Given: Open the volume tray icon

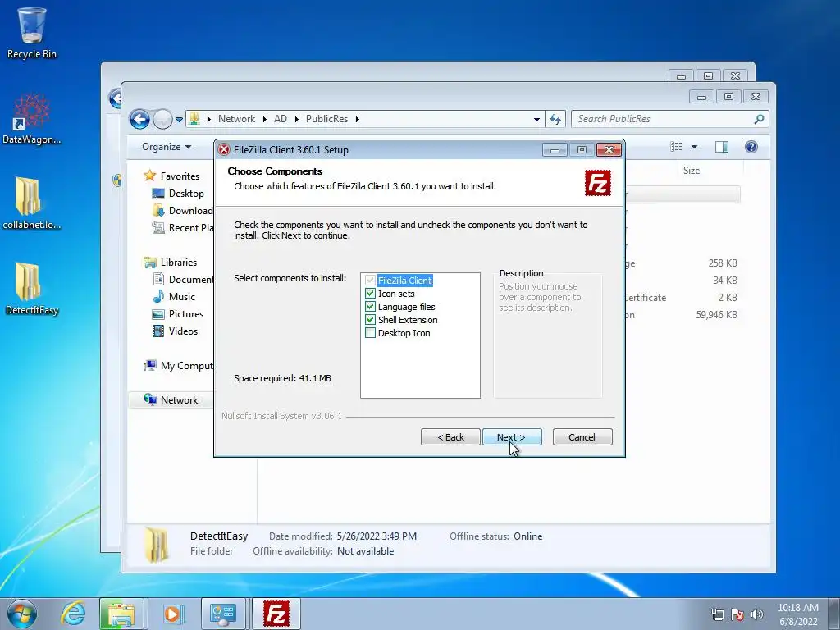Looking at the screenshot, I should pos(756,614).
